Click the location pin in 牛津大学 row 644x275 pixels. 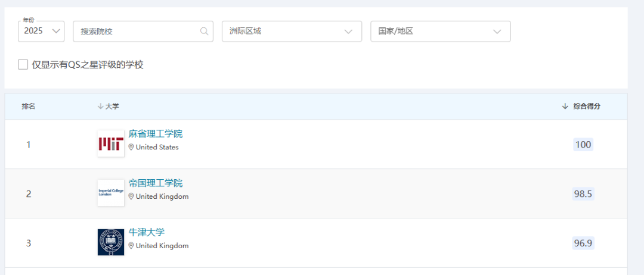click(131, 245)
